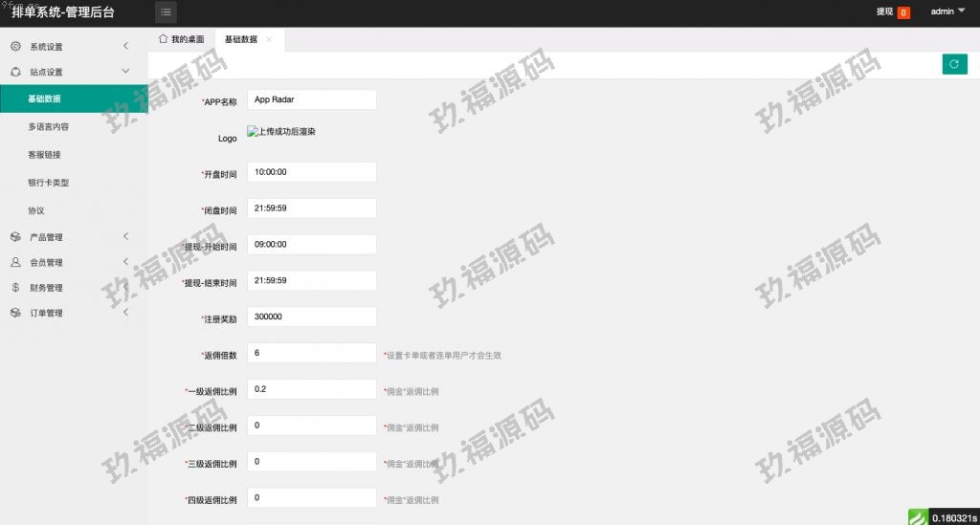Click the 产品管理 cube icon
Viewport: 980px width, 525px height.
(x=15, y=237)
